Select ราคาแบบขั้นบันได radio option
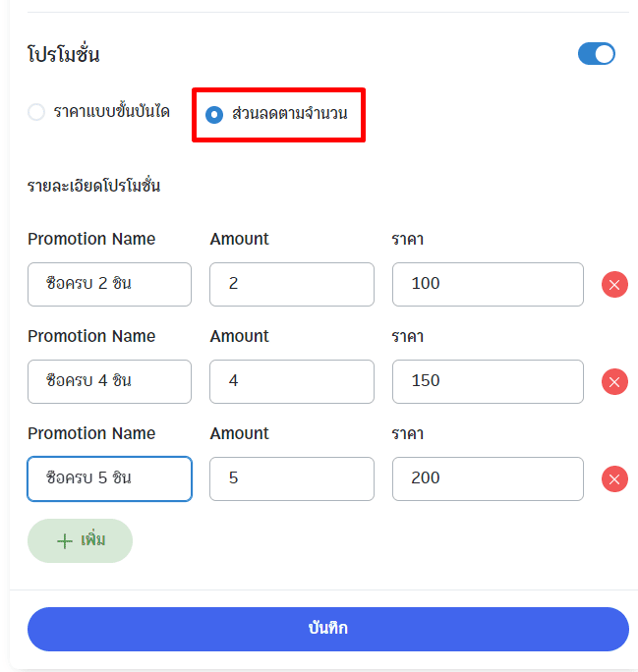638x672 pixels. [36, 112]
